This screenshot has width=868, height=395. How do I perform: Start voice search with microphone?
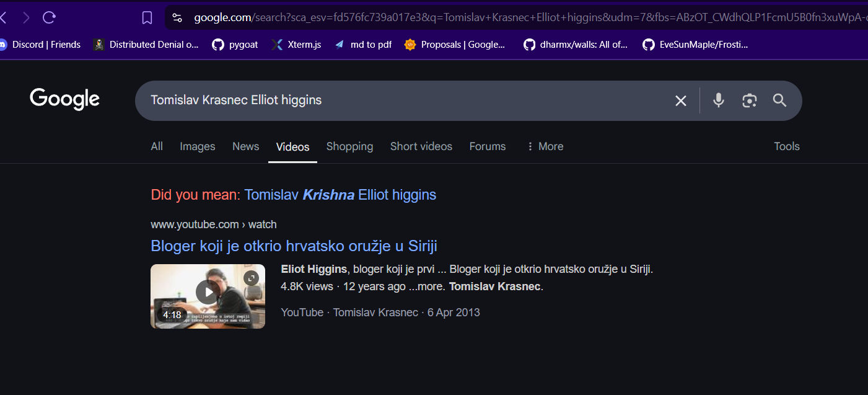pyautogui.click(x=719, y=100)
